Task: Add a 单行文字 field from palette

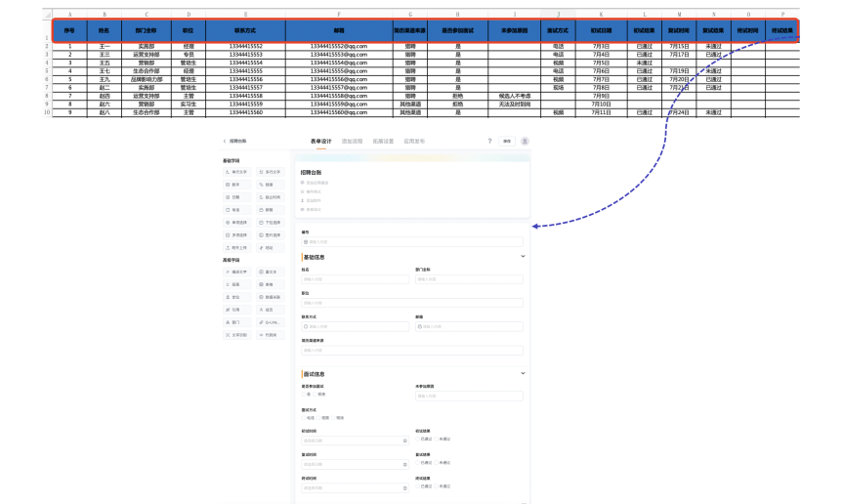Action: click(x=236, y=172)
